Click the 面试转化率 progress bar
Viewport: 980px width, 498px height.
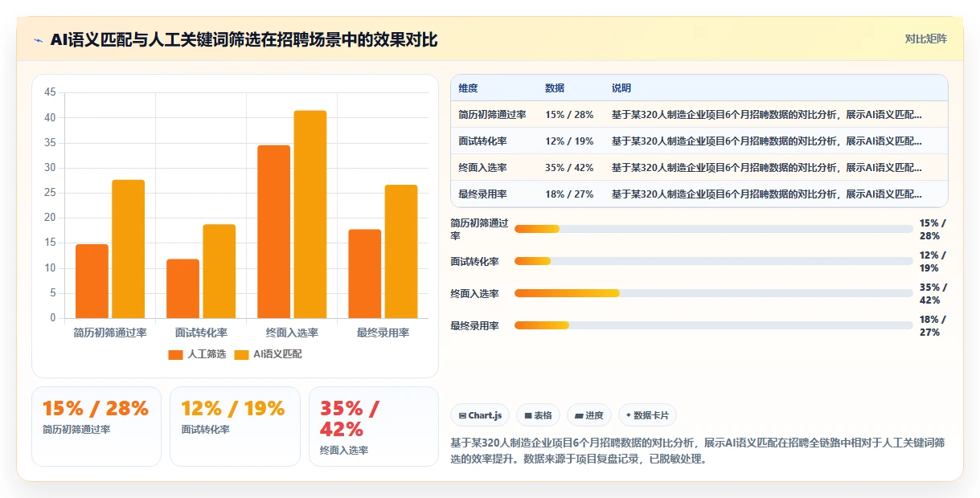click(714, 261)
